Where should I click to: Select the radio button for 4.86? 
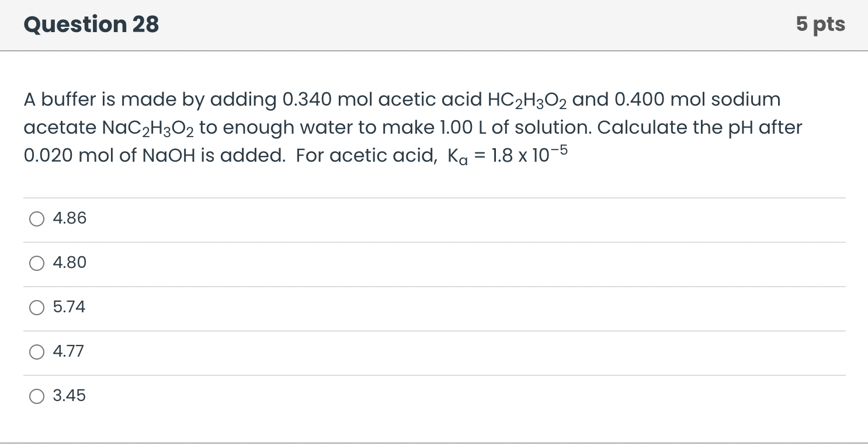point(37,219)
